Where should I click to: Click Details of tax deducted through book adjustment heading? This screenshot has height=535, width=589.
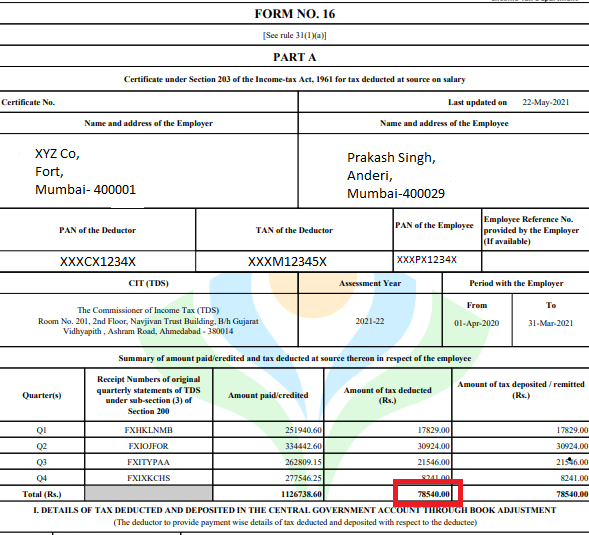294,510
